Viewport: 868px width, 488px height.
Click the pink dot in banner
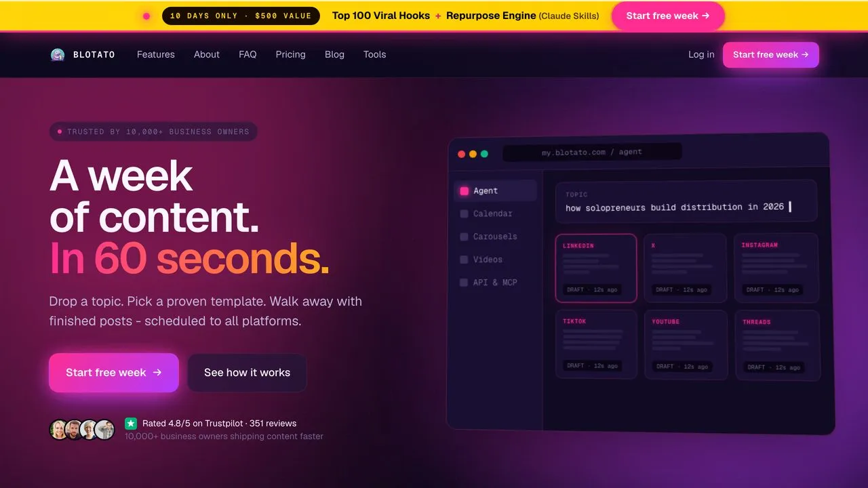146,16
